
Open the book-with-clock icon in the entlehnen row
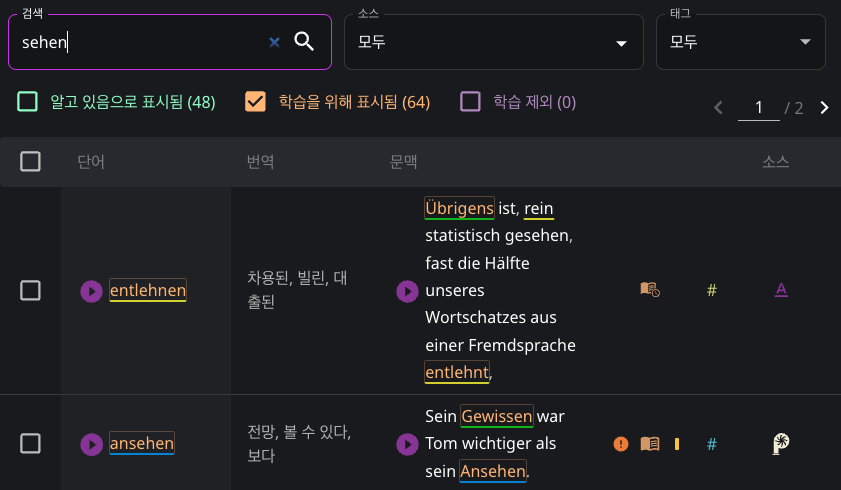(x=650, y=289)
